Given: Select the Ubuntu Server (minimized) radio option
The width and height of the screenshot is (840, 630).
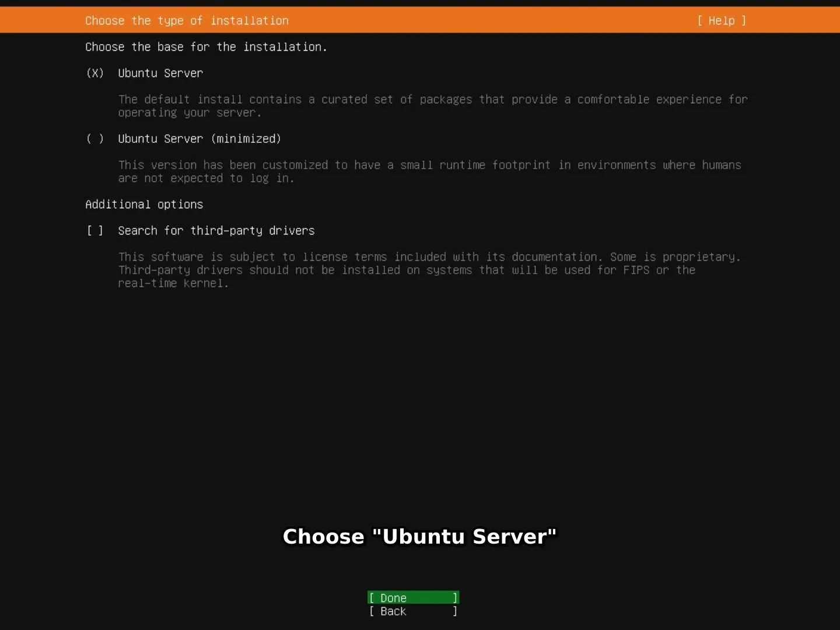Looking at the screenshot, I should click(95, 139).
